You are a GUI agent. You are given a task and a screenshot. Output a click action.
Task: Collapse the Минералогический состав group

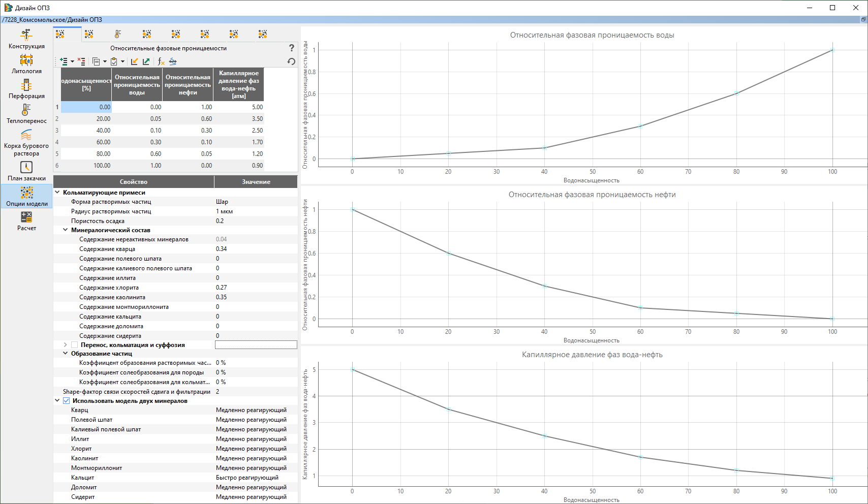click(x=65, y=230)
